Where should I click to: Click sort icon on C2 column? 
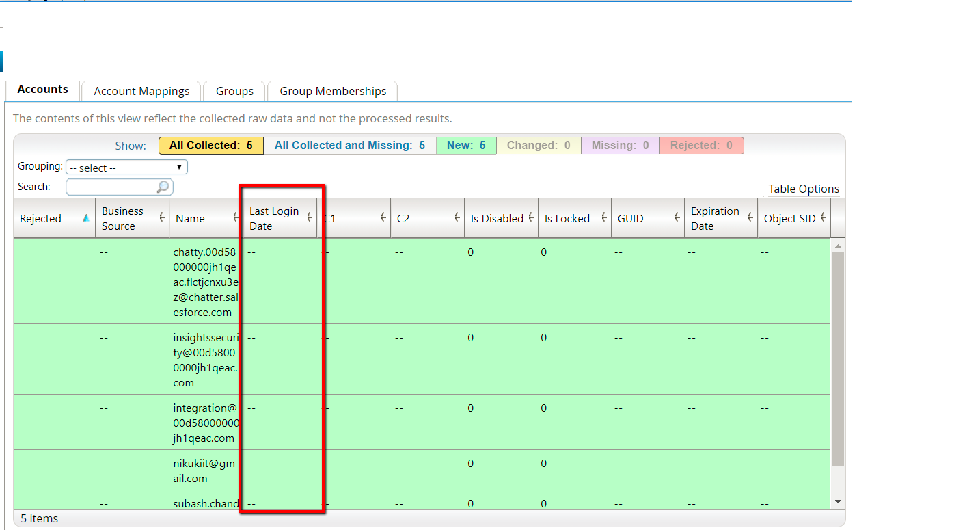[457, 217]
